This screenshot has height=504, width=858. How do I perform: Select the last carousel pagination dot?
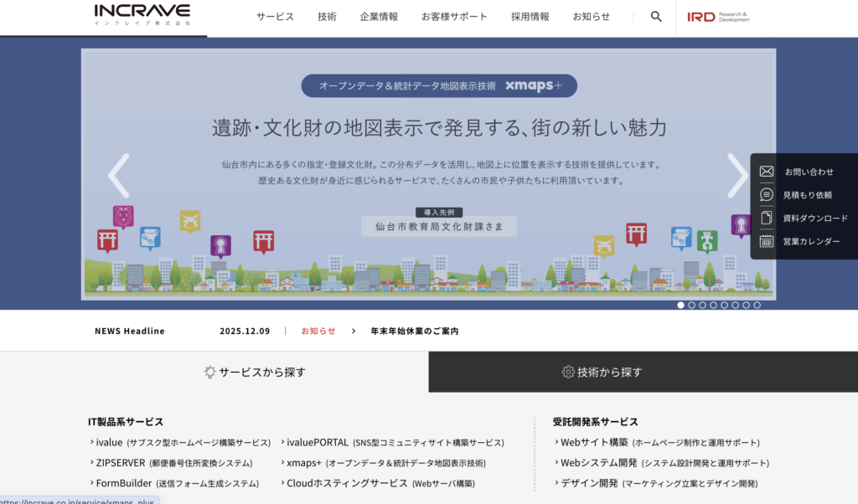click(x=757, y=306)
